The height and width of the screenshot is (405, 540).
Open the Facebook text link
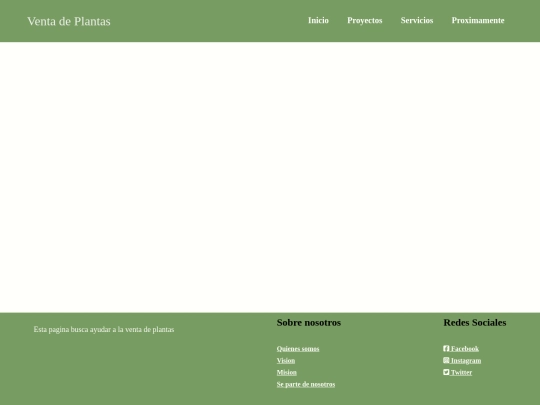click(465, 349)
